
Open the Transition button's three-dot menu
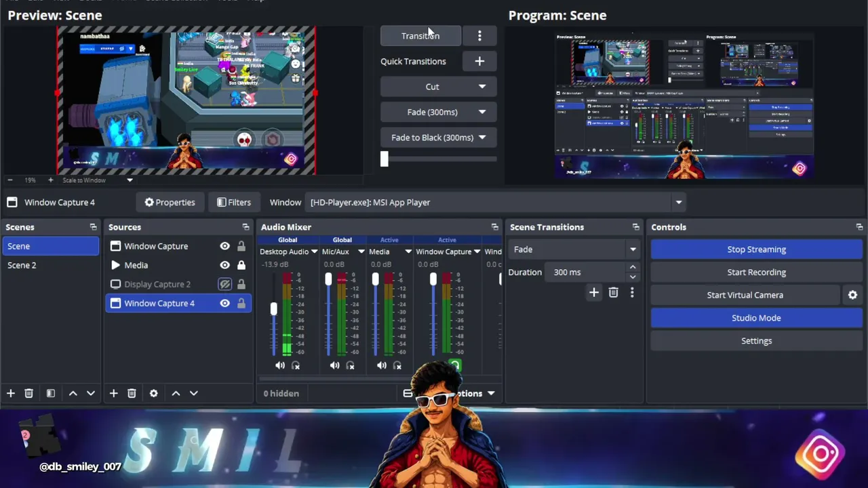click(x=479, y=36)
